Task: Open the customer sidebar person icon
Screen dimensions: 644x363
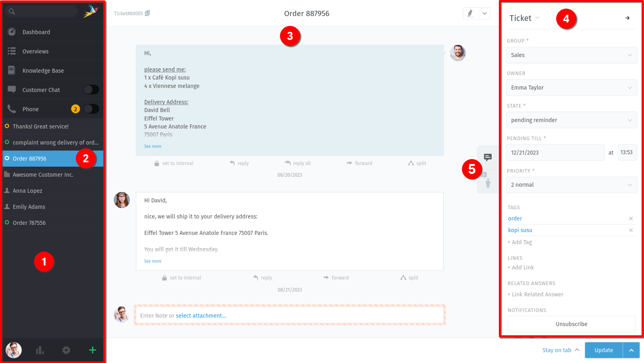Action: point(488,183)
